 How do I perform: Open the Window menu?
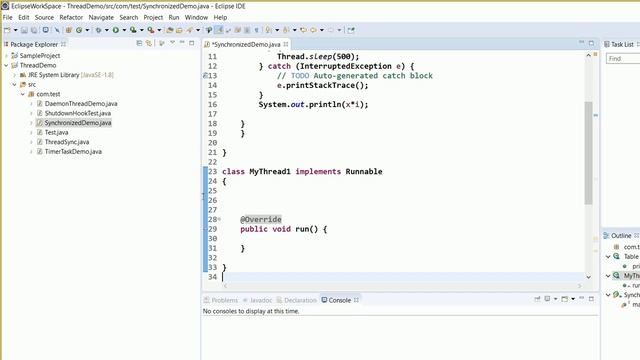click(x=196, y=18)
